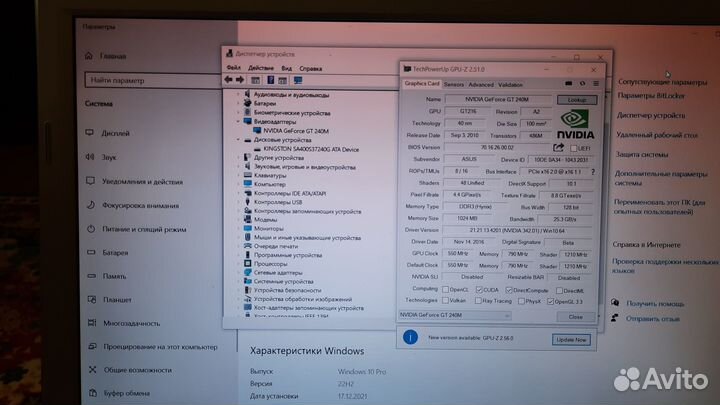The width and height of the screenshot is (720, 405).
Task: Toggle the OpenCL checkbox in GPU-Z
Action: 445,290
